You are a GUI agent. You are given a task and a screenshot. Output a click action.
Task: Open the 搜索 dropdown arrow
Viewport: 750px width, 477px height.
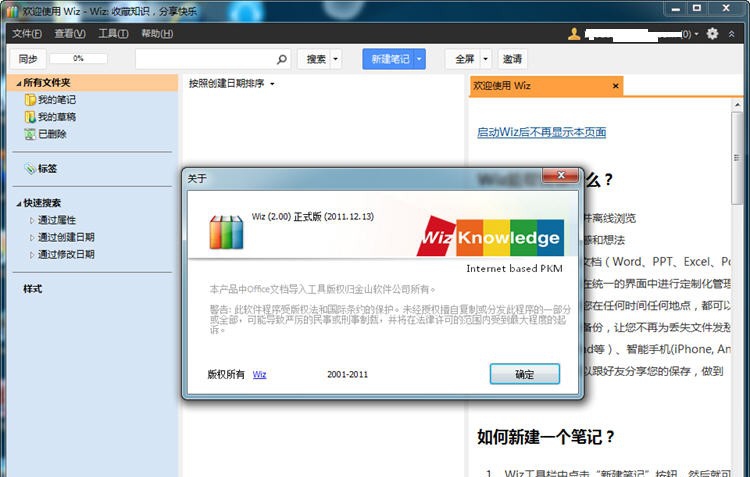pyautogui.click(x=335, y=59)
